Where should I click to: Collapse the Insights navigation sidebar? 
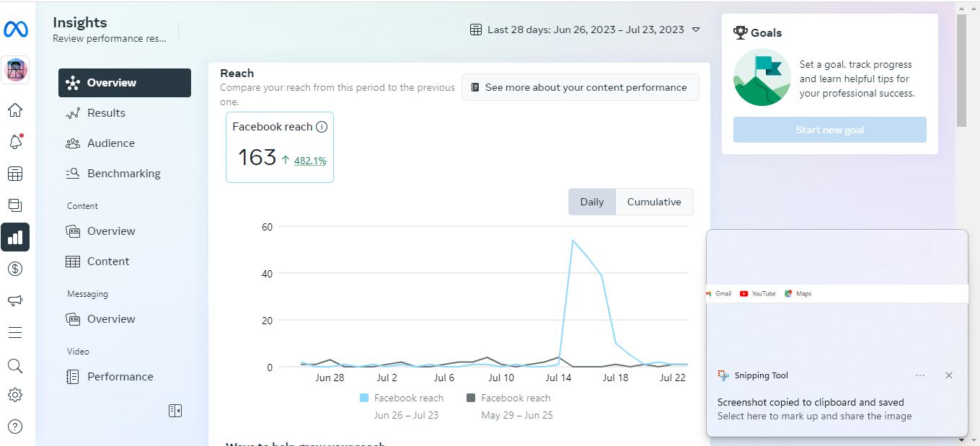[175, 411]
